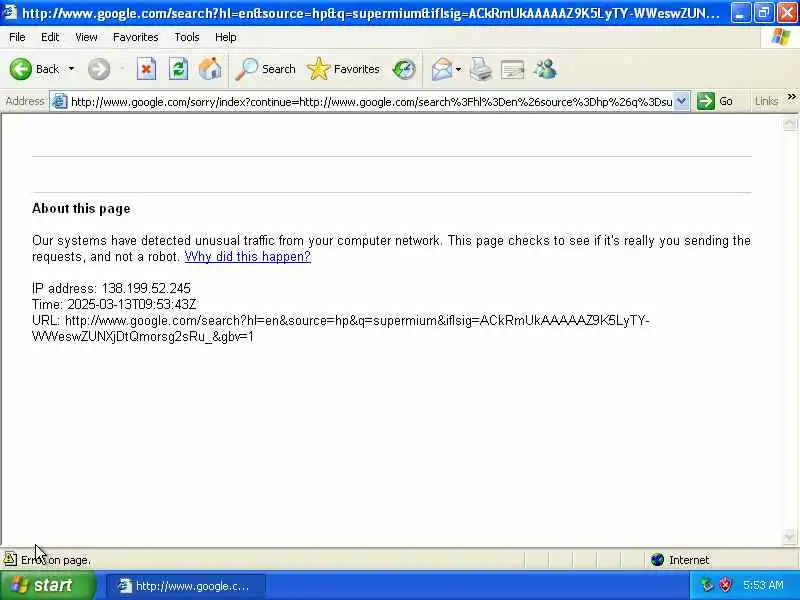Click the page icon in the address bar
Viewport: 800px width, 600px height.
point(60,101)
